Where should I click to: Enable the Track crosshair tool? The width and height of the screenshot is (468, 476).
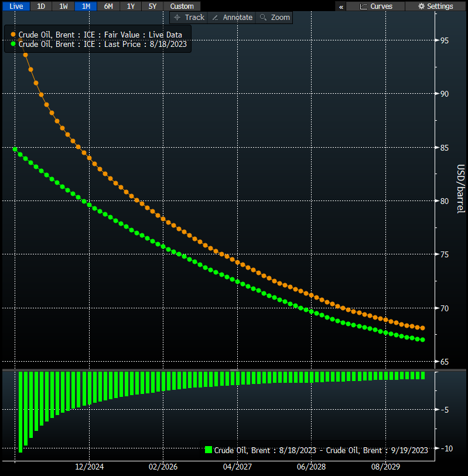tap(189, 18)
